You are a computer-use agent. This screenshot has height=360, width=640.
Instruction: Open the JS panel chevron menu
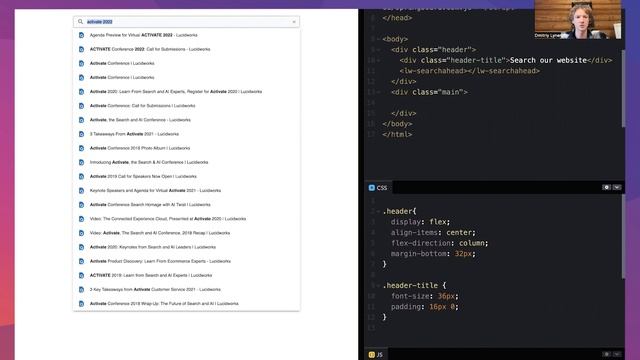pyautogui.click(x=617, y=354)
